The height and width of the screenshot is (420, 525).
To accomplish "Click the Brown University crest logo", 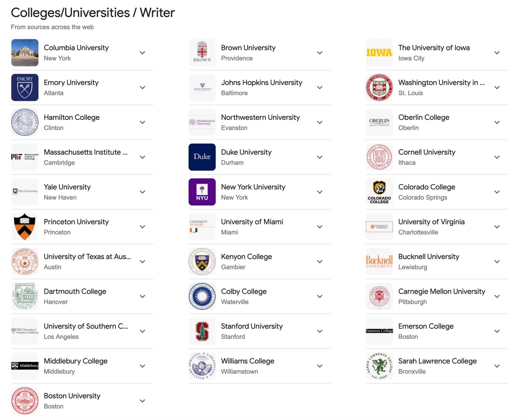I will 202,52.
